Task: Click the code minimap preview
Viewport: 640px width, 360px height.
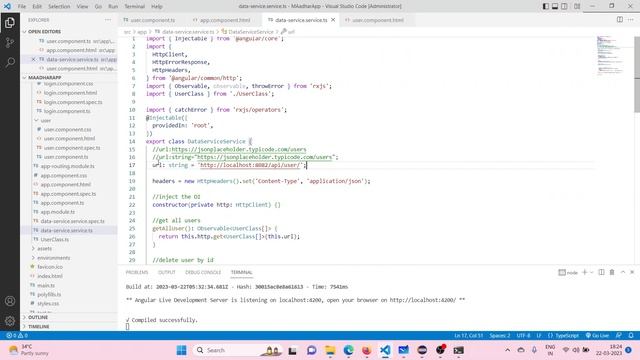Action: pyautogui.click(x=610, y=55)
